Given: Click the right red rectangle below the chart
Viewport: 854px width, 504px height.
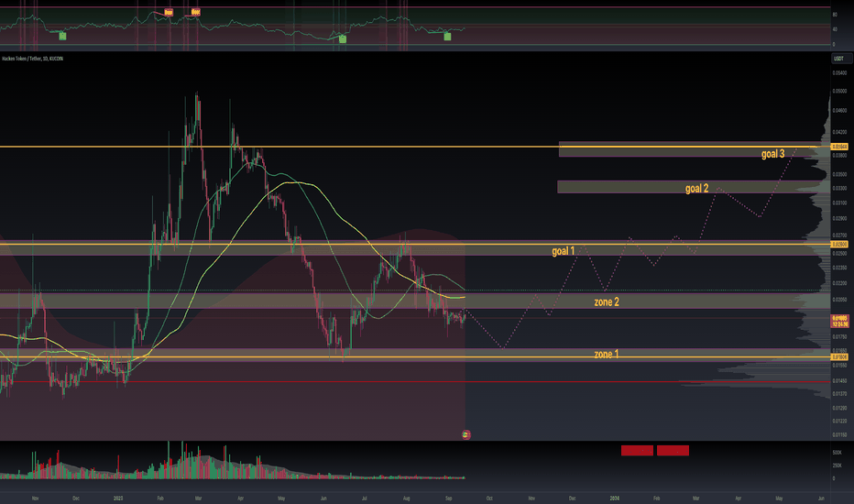Looking at the screenshot, I should point(673,451).
